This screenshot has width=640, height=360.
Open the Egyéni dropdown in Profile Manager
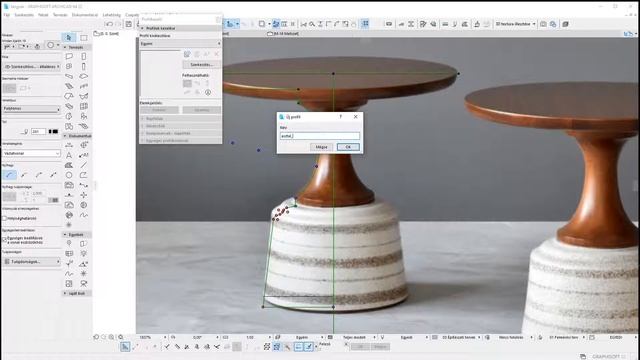click(x=180, y=43)
